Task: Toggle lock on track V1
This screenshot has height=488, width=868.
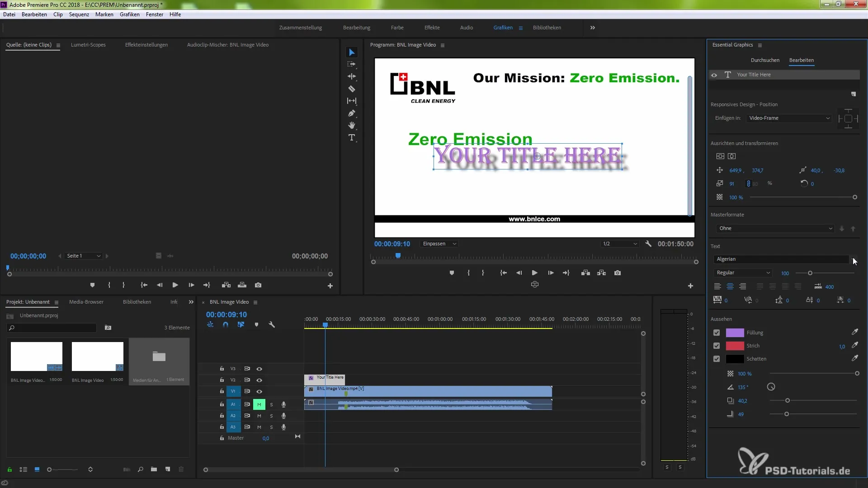Action: tap(222, 391)
